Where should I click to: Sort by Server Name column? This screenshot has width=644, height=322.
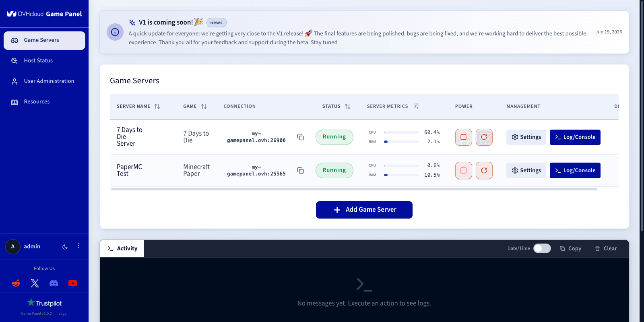[x=157, y=106]
